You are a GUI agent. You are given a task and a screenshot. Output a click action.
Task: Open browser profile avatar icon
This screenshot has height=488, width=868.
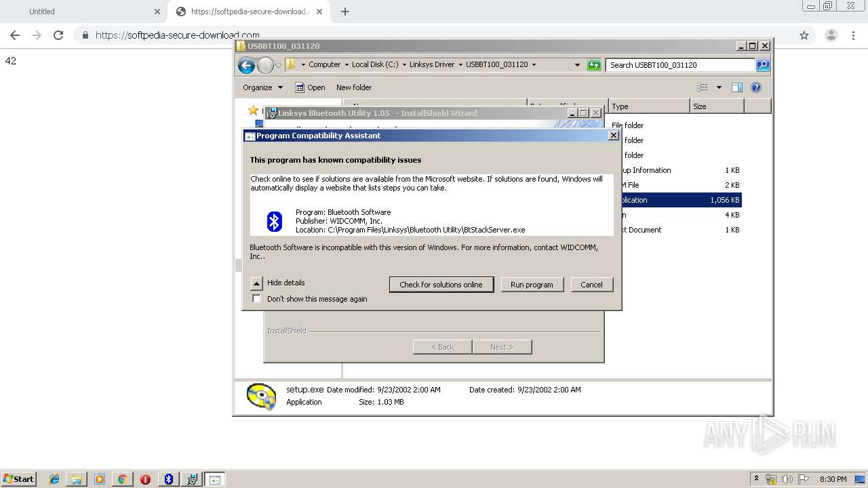[x=831, y=35]
